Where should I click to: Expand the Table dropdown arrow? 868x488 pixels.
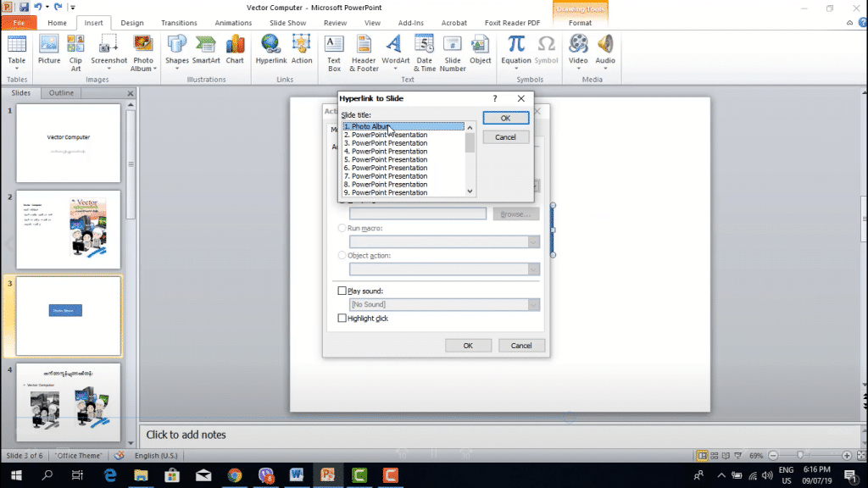17,69
